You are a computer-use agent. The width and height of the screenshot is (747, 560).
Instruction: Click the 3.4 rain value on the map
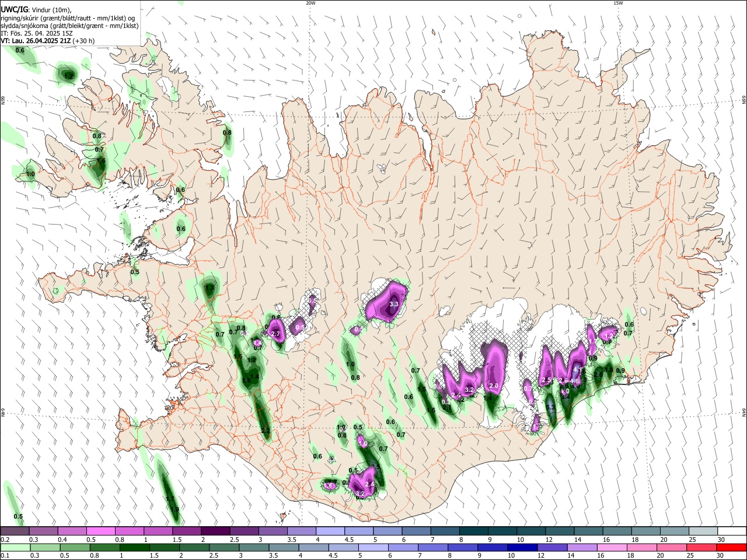coord(566,397)
